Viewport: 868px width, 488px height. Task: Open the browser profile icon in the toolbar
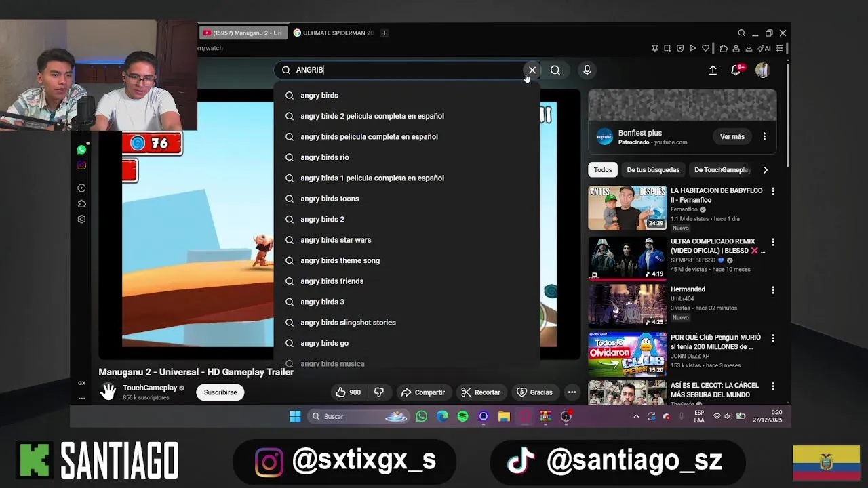click(736, 48)
